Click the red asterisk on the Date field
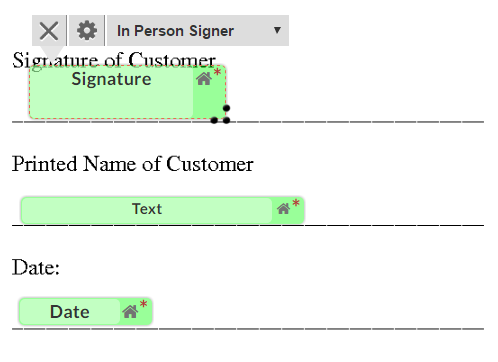The image size is (498, 362). pyautogui.click(x=144, y=304)
